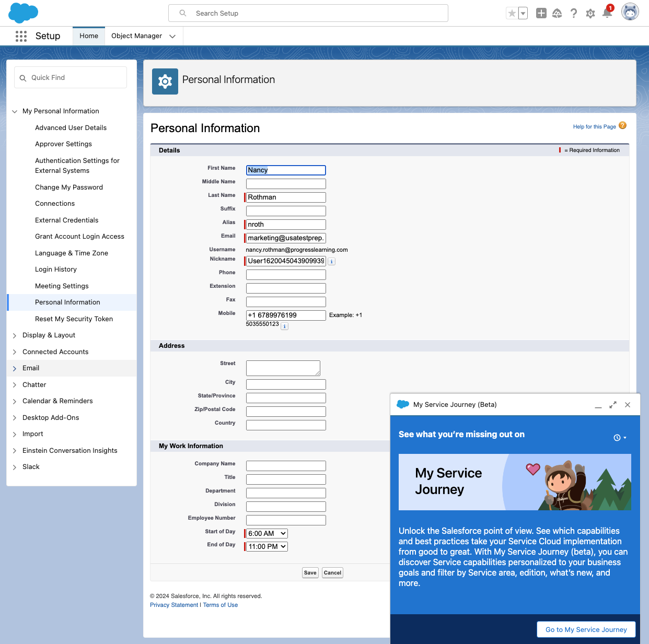Switch to the Home tab
Image resolution: width=649 pixels, height=644 pixels.
pos(89,36)
